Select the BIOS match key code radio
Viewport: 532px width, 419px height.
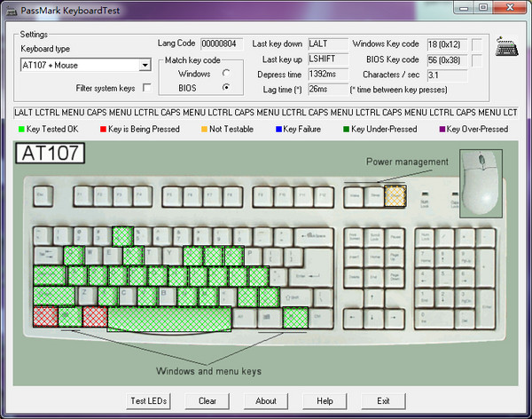[226, 87]
